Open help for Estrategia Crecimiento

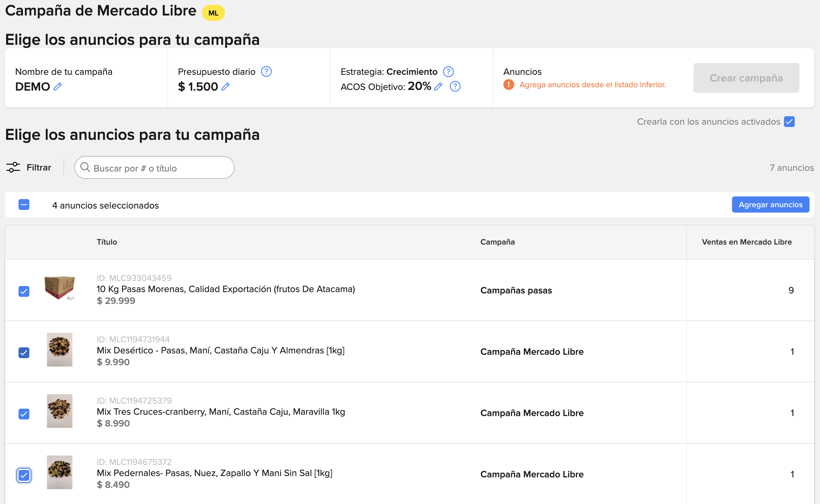pyautogui.click(x=448, y=71)
